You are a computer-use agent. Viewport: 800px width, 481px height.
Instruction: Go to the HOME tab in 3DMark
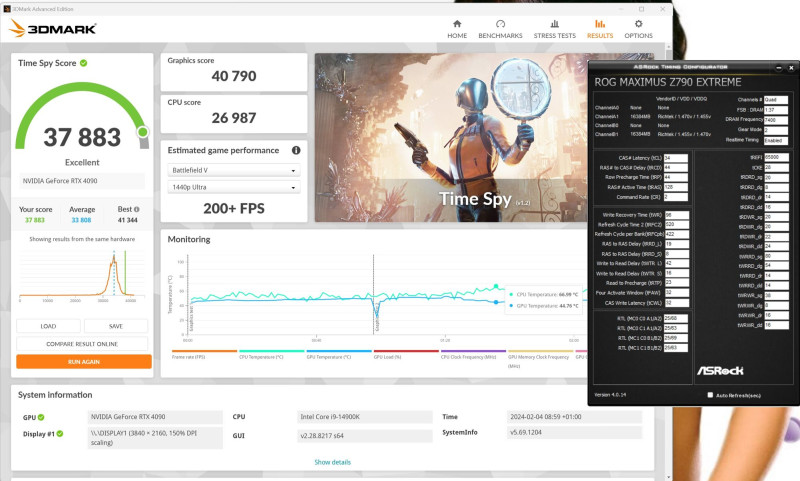[x=457, y=30]
